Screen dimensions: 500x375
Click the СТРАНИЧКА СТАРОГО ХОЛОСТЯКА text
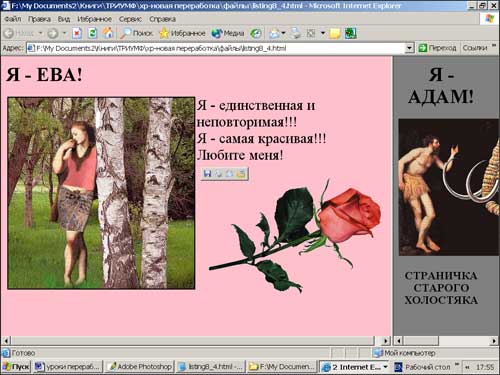coord(441,288)
